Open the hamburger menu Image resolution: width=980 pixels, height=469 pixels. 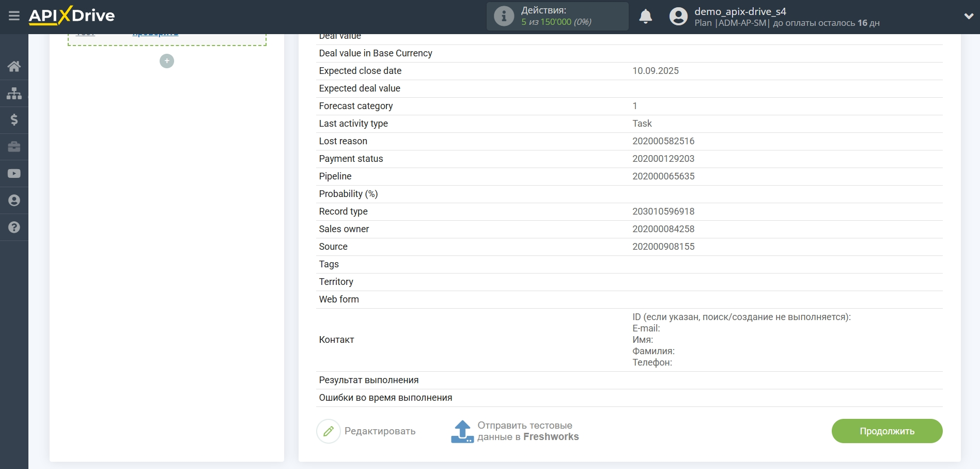(x=14, y=16)
